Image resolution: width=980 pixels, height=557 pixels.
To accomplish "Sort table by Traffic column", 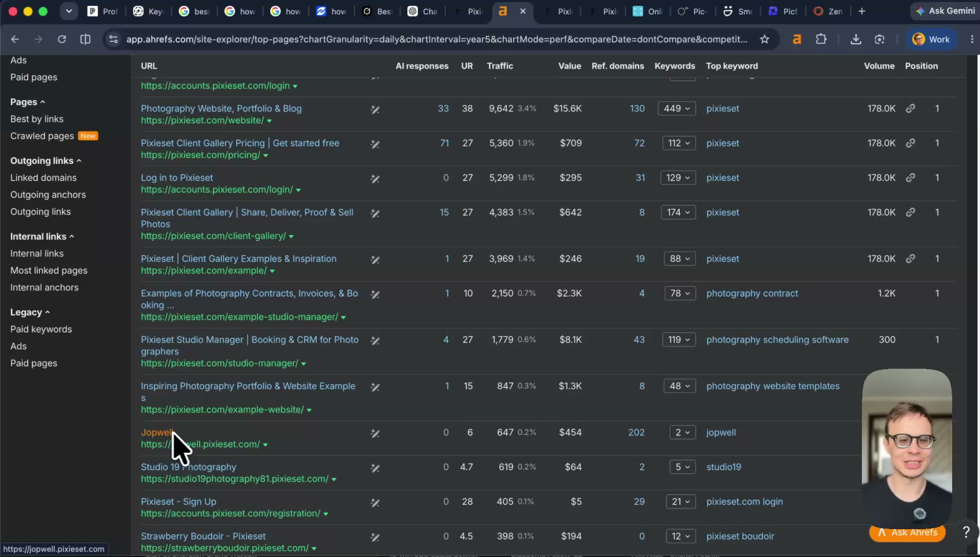I will tap(500, 65).
